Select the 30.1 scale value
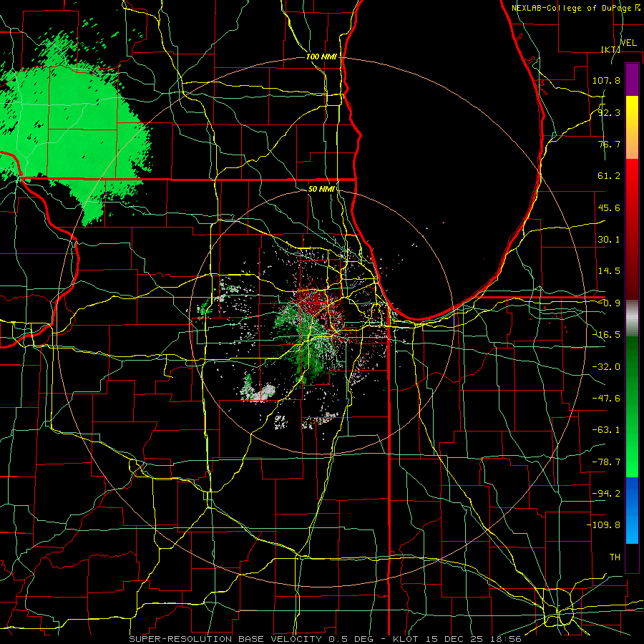 tap(609, 240)
